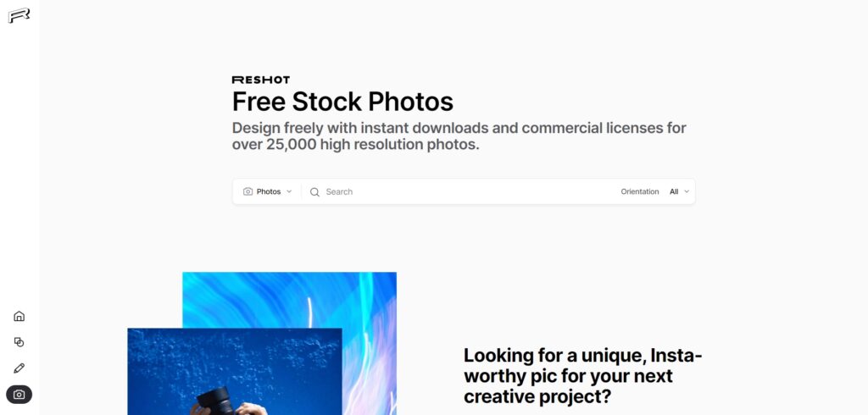Screen dimensions: 868x415
Task: Open illustrations via the pencil sidebar icon
Action: (19, 368)
